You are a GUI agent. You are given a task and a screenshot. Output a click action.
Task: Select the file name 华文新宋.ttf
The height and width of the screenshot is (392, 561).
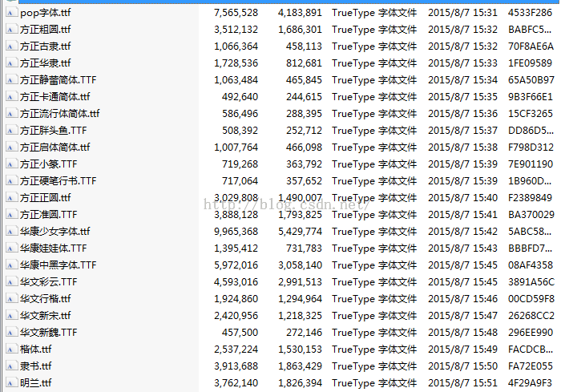coord(46,315)
